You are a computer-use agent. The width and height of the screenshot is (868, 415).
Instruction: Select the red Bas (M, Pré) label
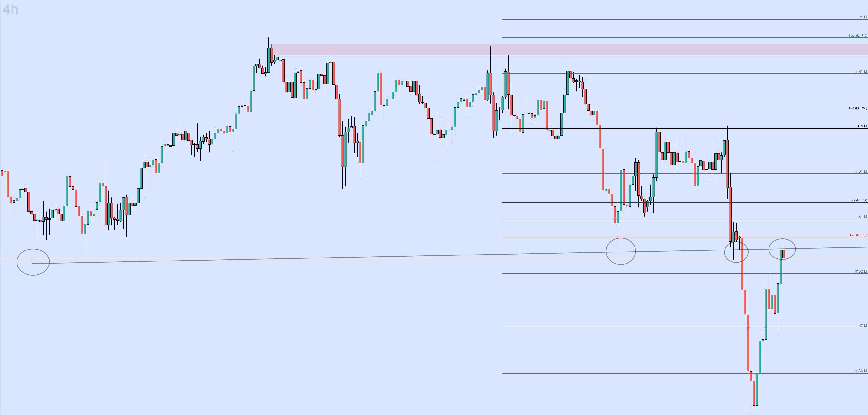[858, 235]
